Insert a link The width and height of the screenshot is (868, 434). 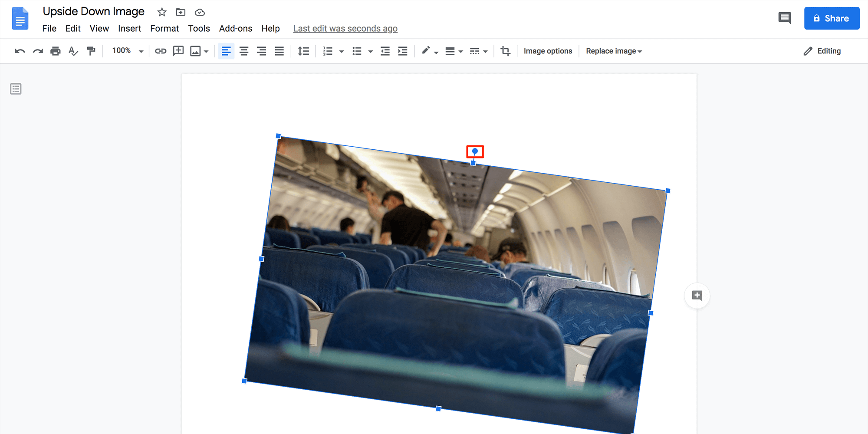pyautogui.click(x=161, y=51)
